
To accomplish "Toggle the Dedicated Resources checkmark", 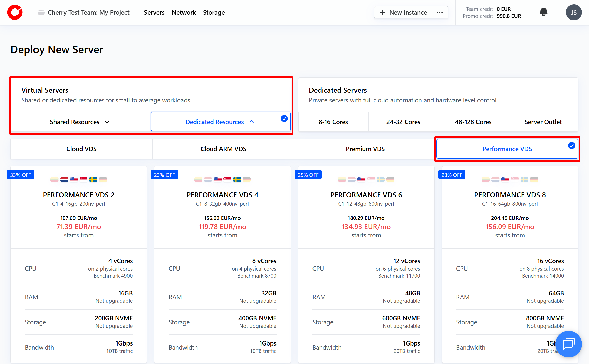I will [284, 118].
